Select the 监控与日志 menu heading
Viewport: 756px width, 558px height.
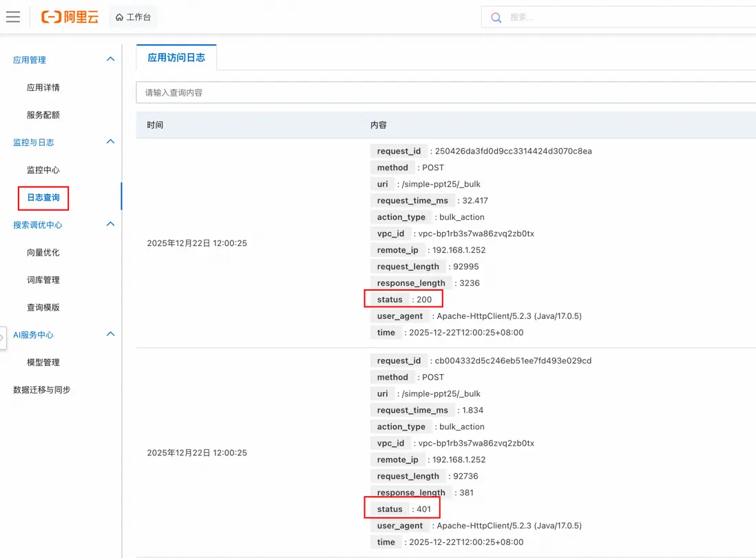pyautogui.click(x=34, y=143)
